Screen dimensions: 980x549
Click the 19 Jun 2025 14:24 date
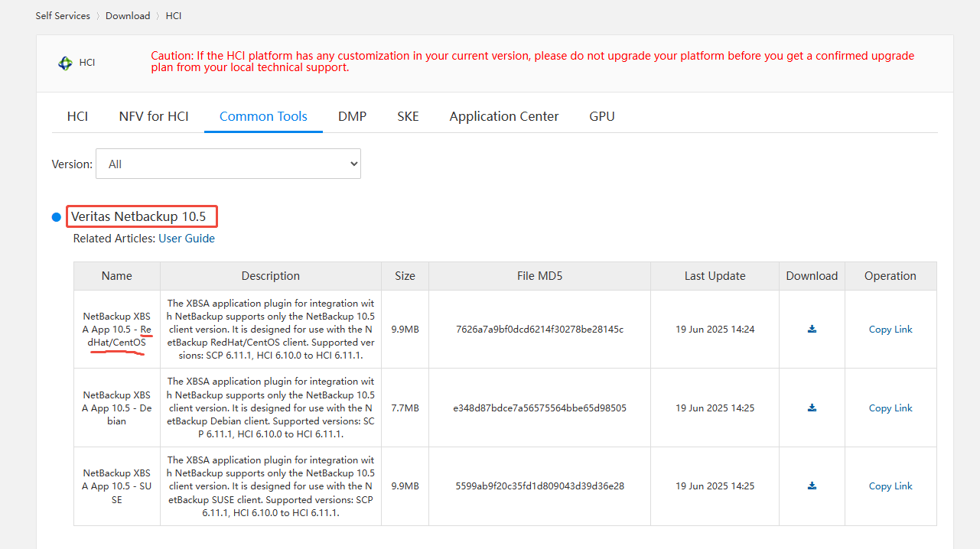(x=715, y=330)
